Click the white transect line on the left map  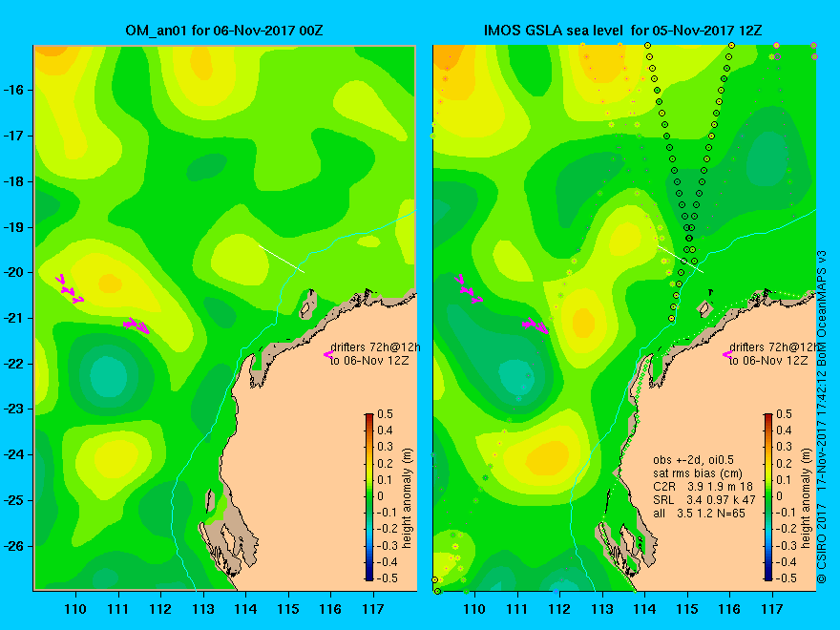282,259
